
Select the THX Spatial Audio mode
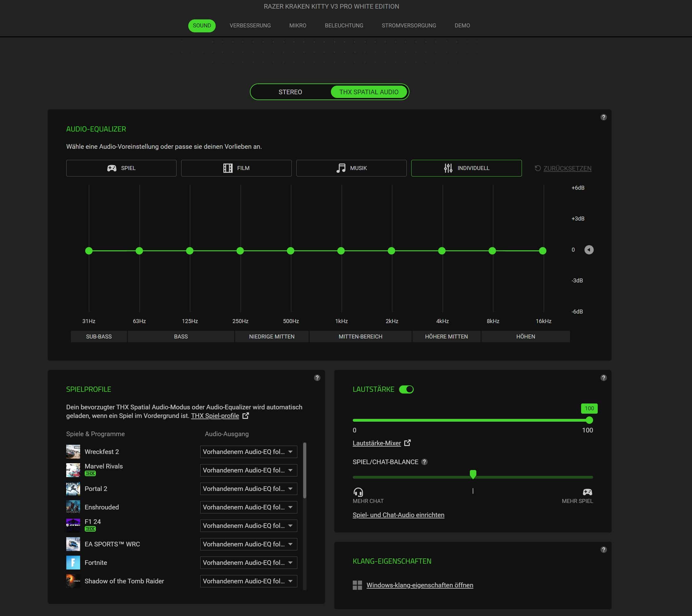coord(369,92)
